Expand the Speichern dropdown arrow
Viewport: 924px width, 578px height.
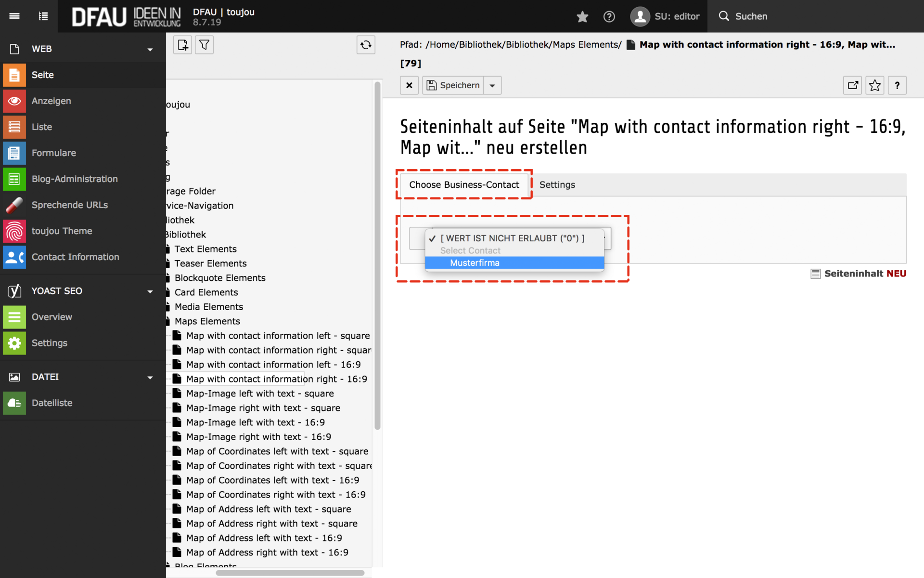(x=492, y=86)
